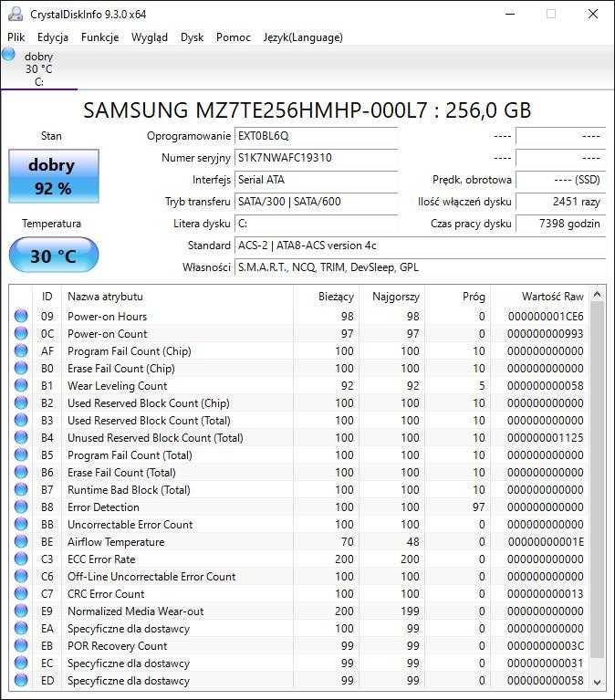Open the Pomoc menu
615x700 pixels.
tap(234, 37)
